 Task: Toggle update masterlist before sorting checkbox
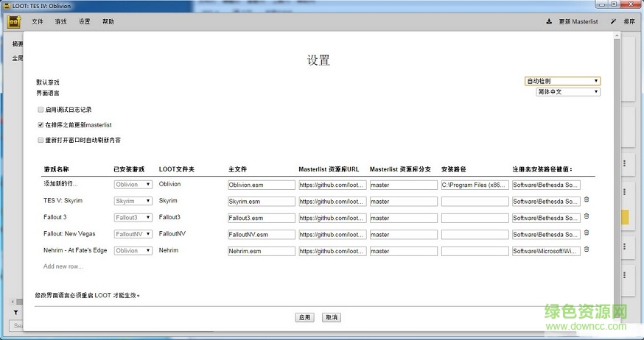[x=41, y=125]
